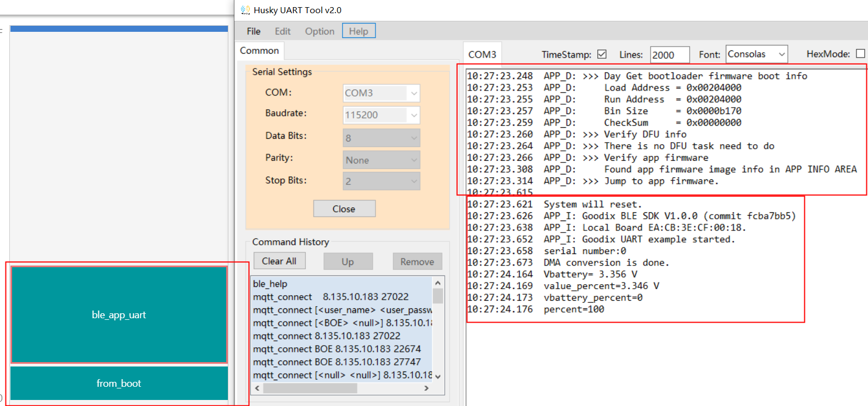This screenshot has width=868, height=406.
Task: Uncheck the TimeStamp checkbox
Action: point(602,54)
